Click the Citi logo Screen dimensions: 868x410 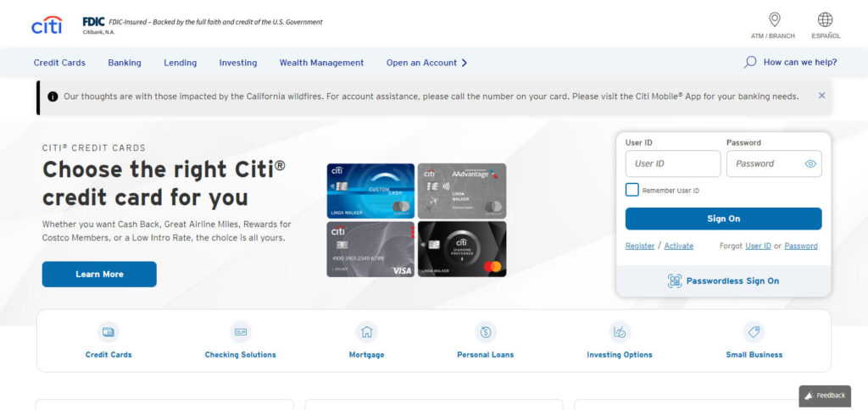click(x=47, y=25)
